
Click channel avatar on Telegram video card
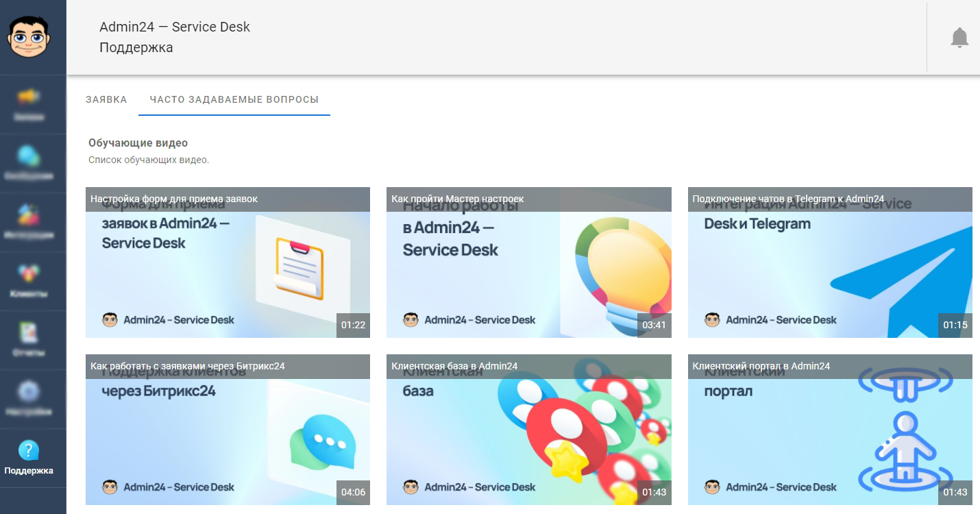pyautogui.click(x=712, y=319)
